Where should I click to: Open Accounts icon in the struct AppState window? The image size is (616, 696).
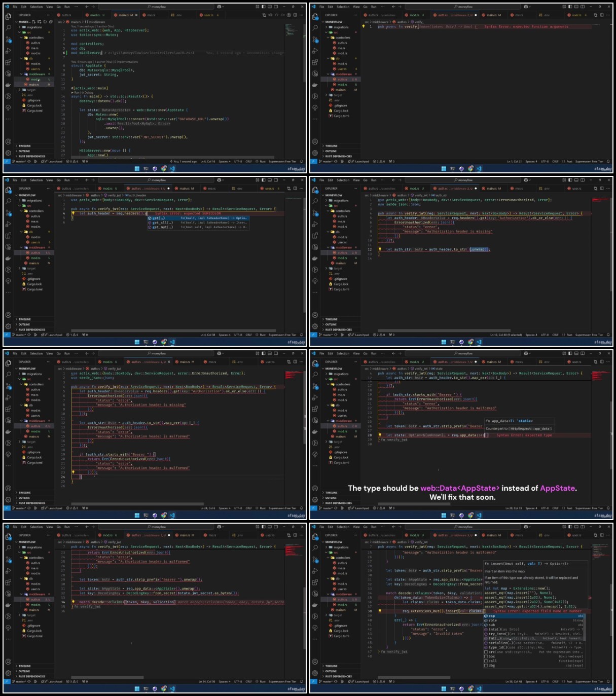pos(8,141)
